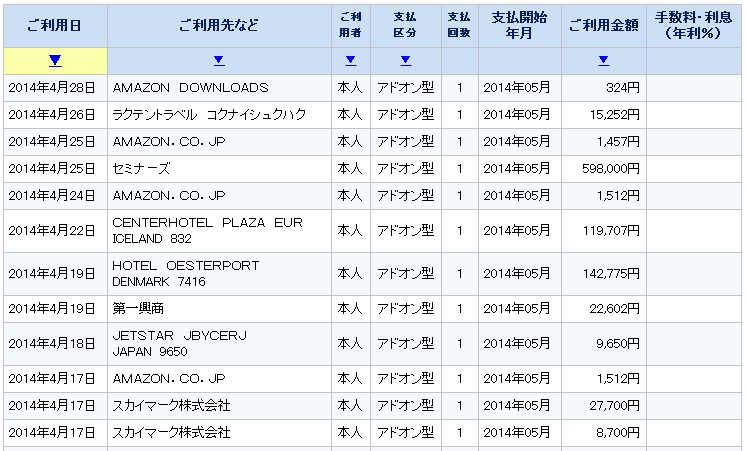Image resolution: width=746 pixels, height=451 pixels.
Task: Click the date 2014年4月26日
Action: pyautogui.click(x=52, y=115)
